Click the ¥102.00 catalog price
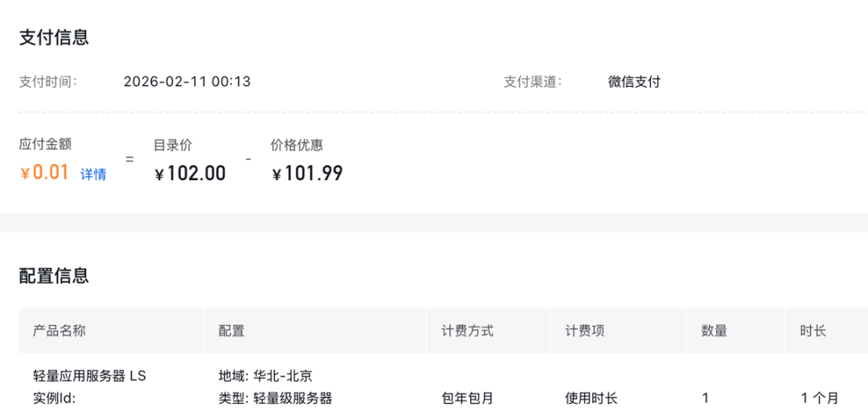Screen dimensions: 868x411 click(190, 173)
